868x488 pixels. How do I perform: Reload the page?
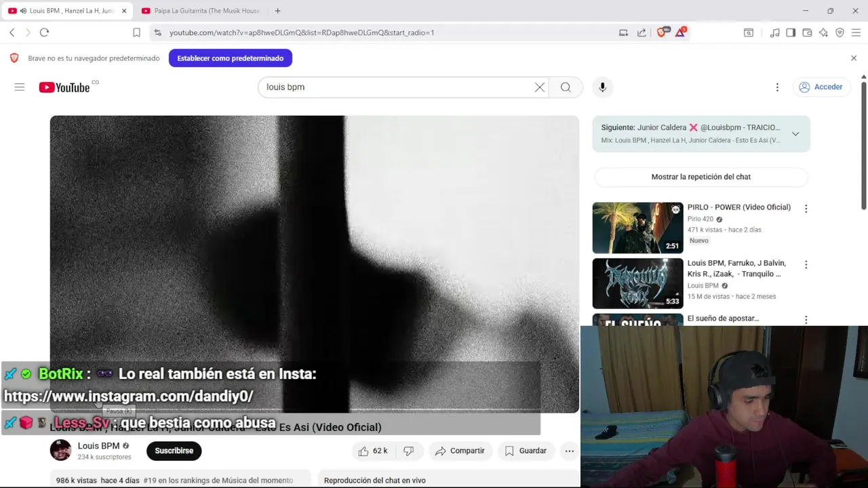click(44, 33)
